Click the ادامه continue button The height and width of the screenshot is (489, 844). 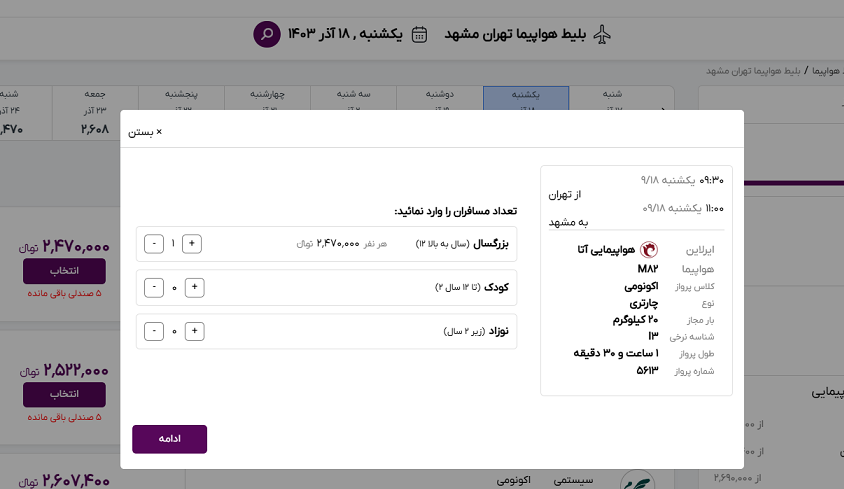(x=170, y=439)
